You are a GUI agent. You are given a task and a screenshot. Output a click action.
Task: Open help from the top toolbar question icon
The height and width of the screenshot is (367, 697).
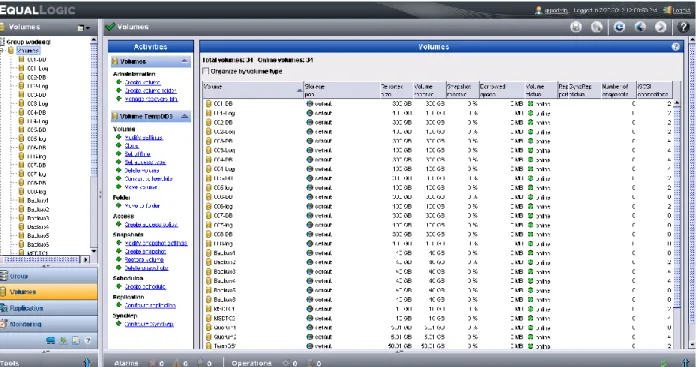[684, 27]
